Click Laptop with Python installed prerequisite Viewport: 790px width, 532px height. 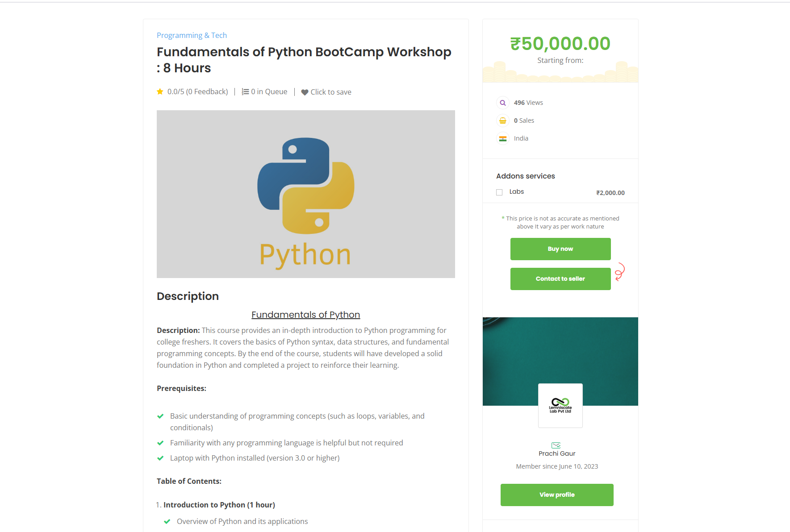pyautogui.click(x=255, y=458)
